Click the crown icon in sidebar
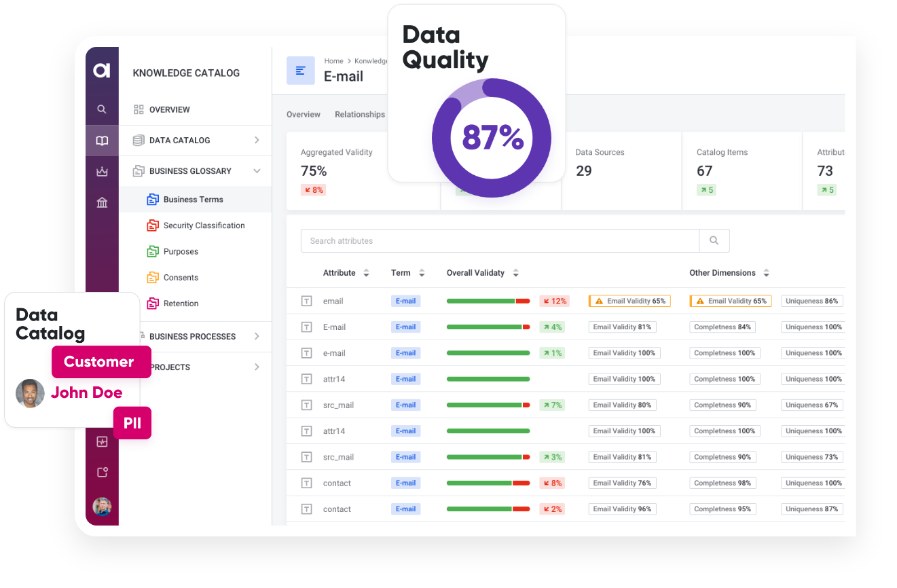 [102, 172]
